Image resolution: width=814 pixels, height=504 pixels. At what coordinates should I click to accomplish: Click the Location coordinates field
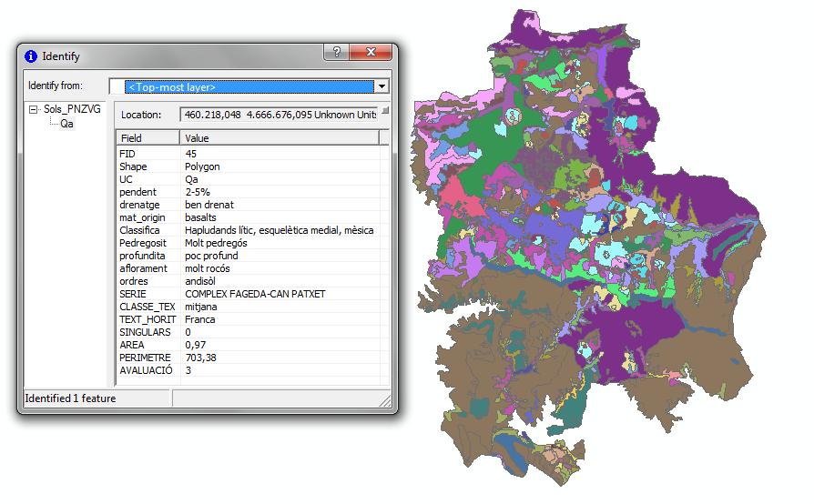280,115
